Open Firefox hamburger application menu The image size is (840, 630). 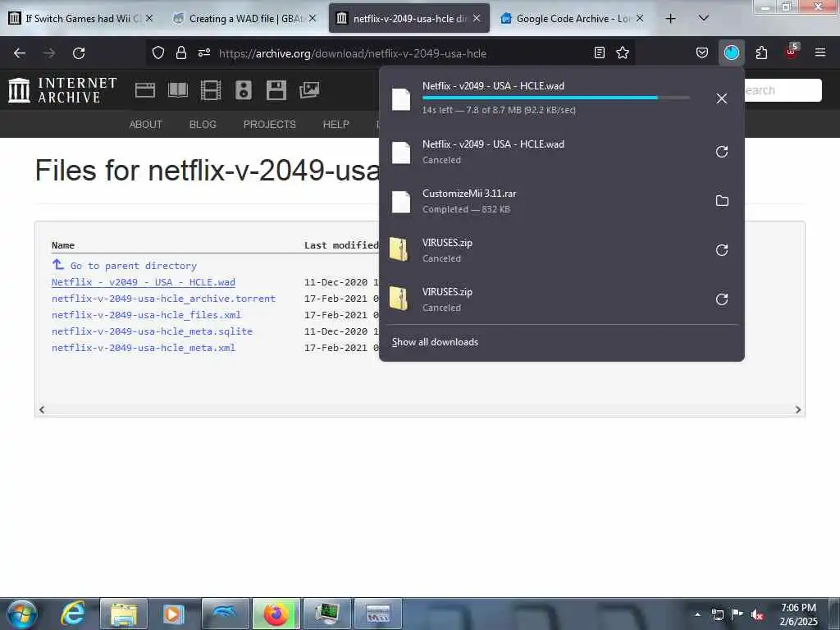click(x=819, y=52)
